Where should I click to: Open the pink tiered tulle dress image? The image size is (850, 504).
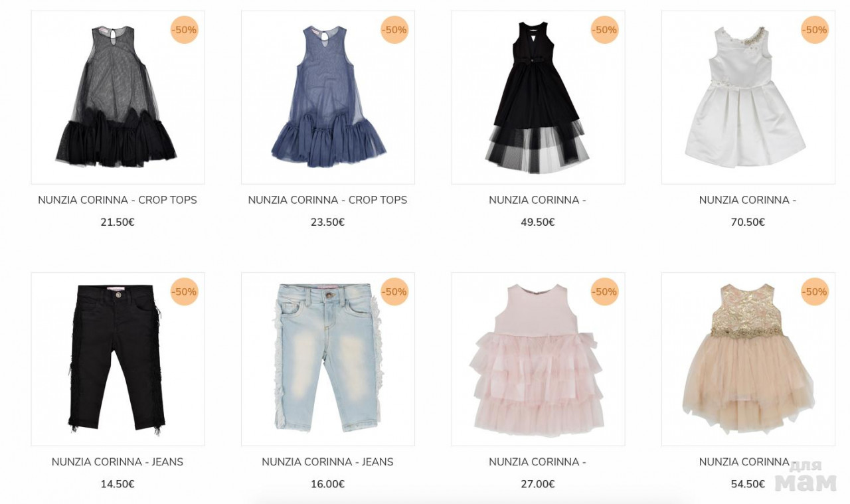tap(538, 359)
